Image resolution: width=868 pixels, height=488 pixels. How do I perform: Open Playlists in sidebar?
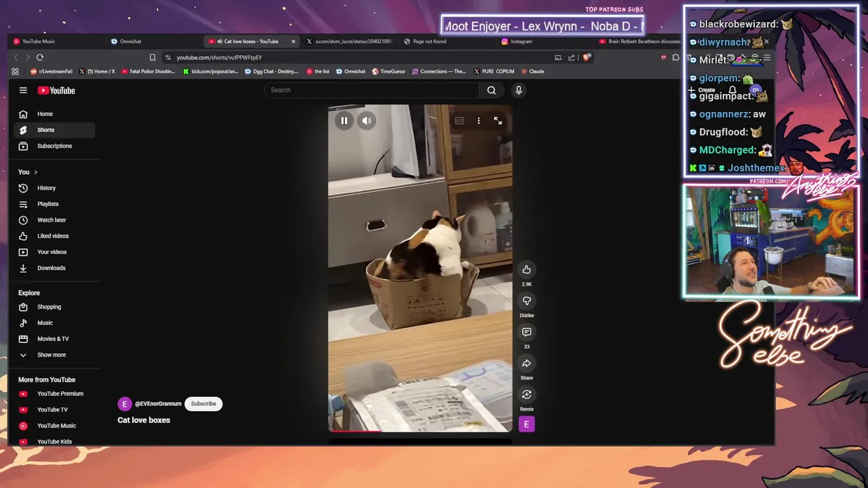(54, 204)
